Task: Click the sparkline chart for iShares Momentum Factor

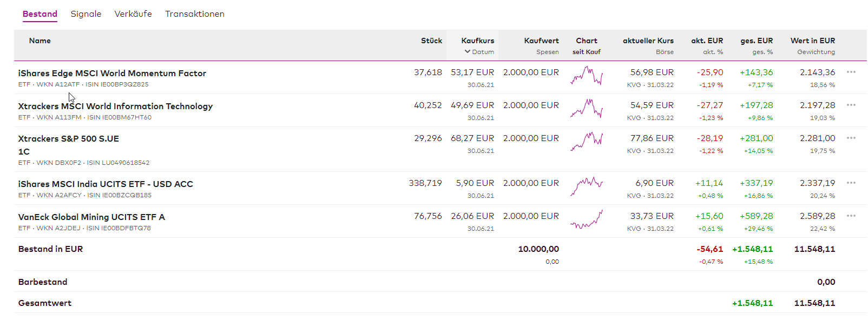Action: click(x=587, y=76)
